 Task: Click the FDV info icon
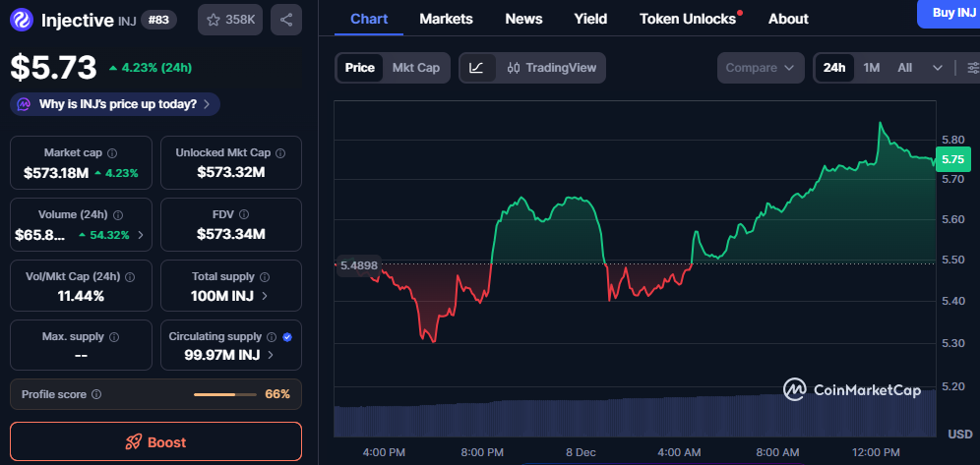tap(244, 214)
